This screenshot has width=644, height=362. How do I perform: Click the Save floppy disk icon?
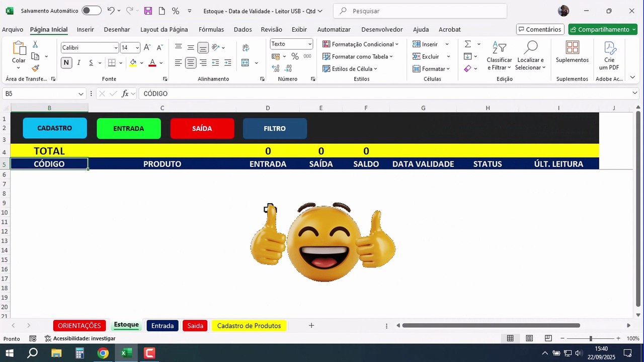[x=148, y=11]
